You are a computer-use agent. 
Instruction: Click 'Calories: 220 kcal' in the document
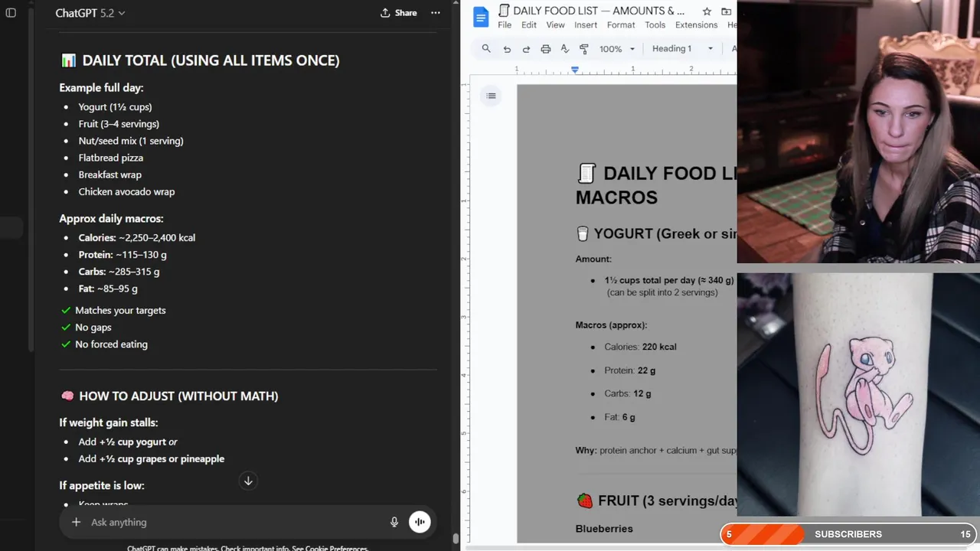640,347
